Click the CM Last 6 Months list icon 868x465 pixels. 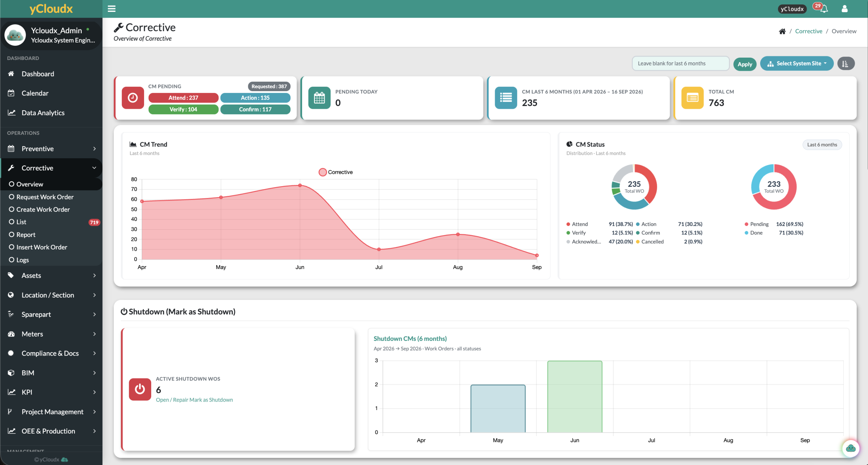tap(506, 98)
